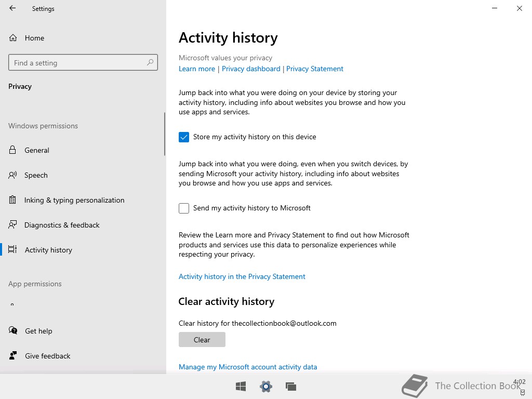Uncheck Store my activity history on this device
The height and width of the screenshot is (399, 532).
point(184,137)
